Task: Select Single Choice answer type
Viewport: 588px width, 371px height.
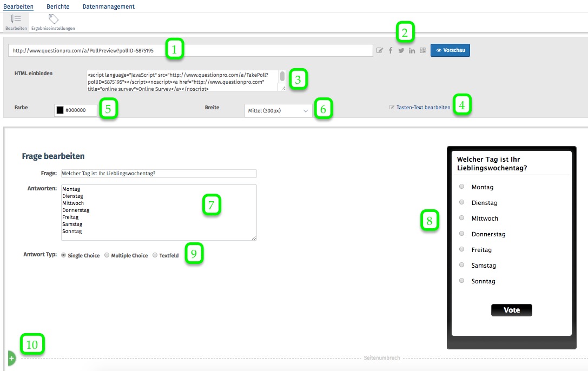Action: [64, 255]
